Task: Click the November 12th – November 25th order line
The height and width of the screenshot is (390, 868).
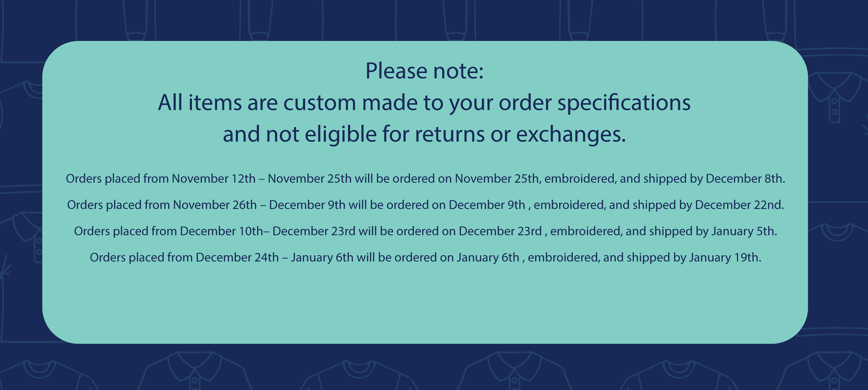Action: (425, 179)
